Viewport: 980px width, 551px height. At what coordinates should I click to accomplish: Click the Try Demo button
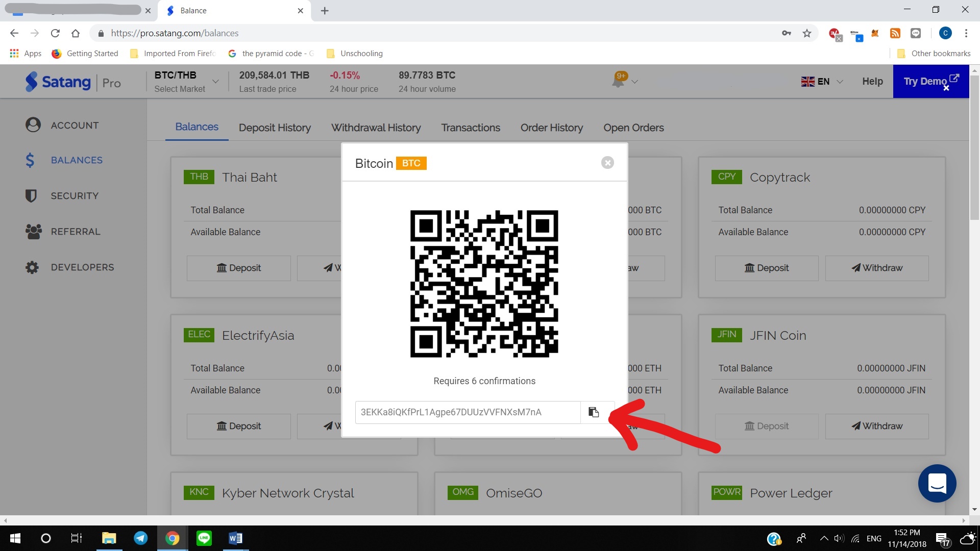pos(925,81)
